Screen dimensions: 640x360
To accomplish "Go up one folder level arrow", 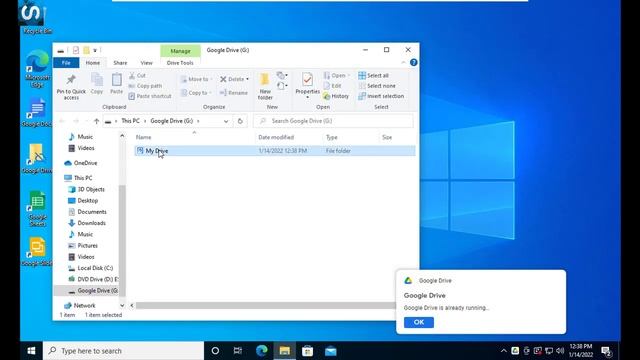I will (96, 121).
